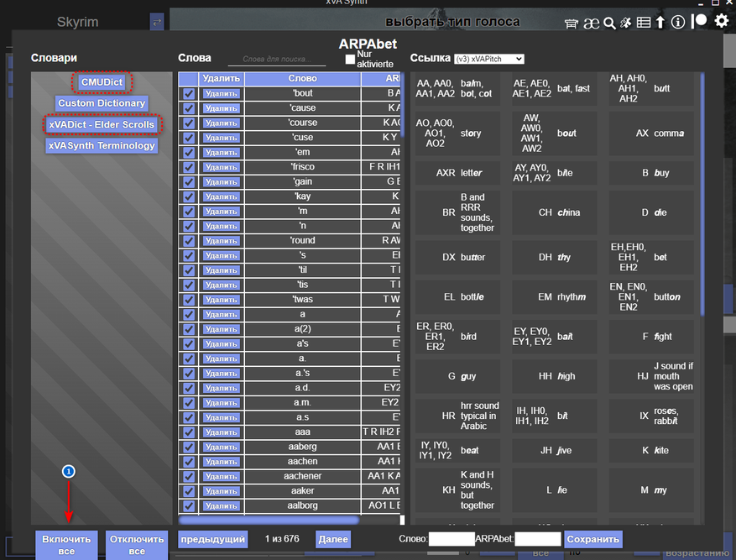Go to next page with 'Далее'
Viewport: 736px width, 560px height.
tap(333, 539)
